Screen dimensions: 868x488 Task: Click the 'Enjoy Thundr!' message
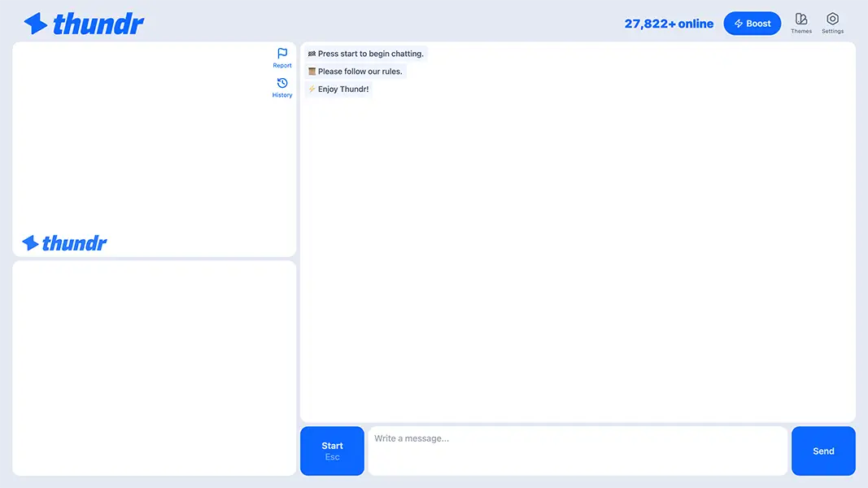click(x=338, y=89)
